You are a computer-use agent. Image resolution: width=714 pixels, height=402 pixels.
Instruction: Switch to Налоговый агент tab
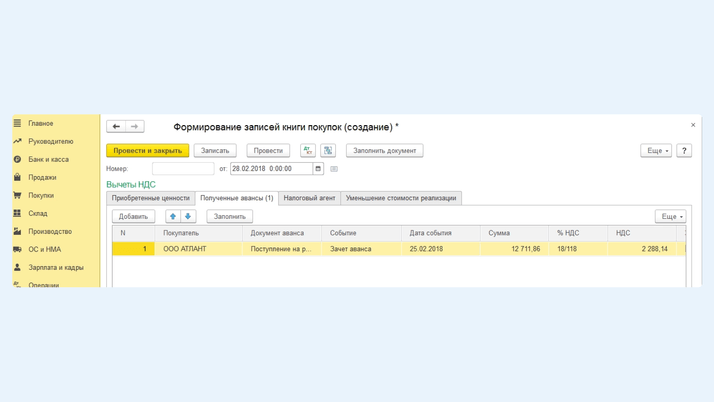tap(309, 198)
